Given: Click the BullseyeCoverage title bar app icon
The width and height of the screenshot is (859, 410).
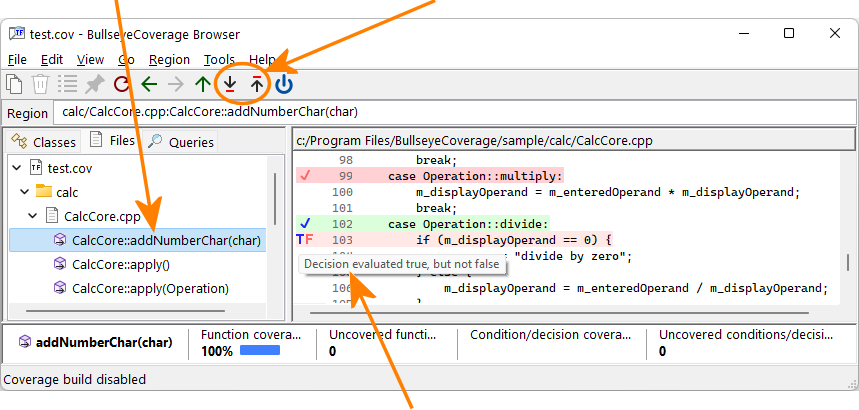Looking at the screenshot, I should (x=17, y=33).
